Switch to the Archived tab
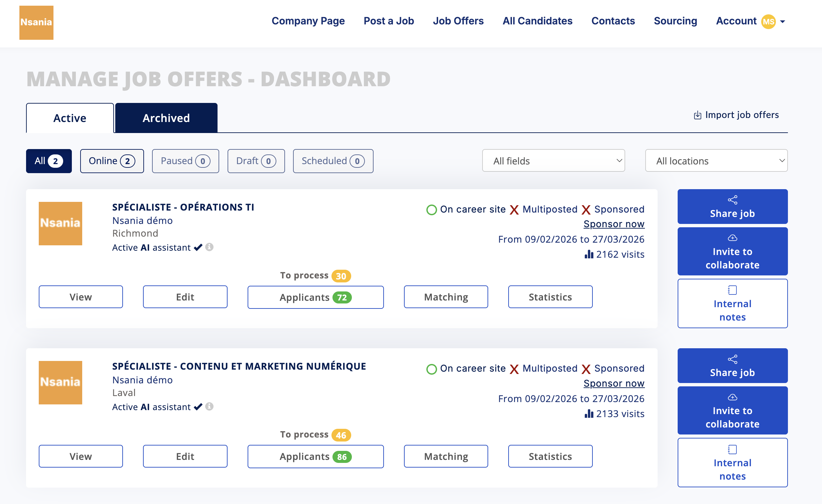The width and height of the screenshot is (822, 504). [x=166, y=118]
